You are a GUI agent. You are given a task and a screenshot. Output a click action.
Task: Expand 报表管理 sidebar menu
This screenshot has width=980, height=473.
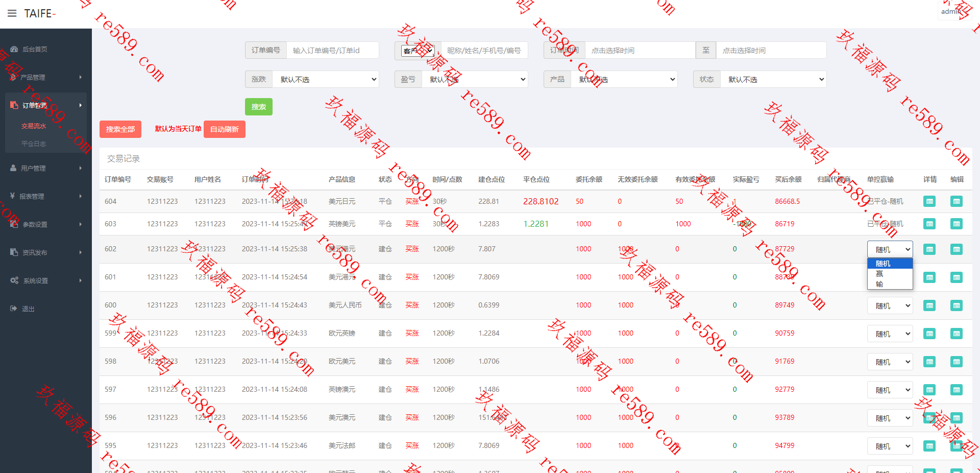coord(46,196)
